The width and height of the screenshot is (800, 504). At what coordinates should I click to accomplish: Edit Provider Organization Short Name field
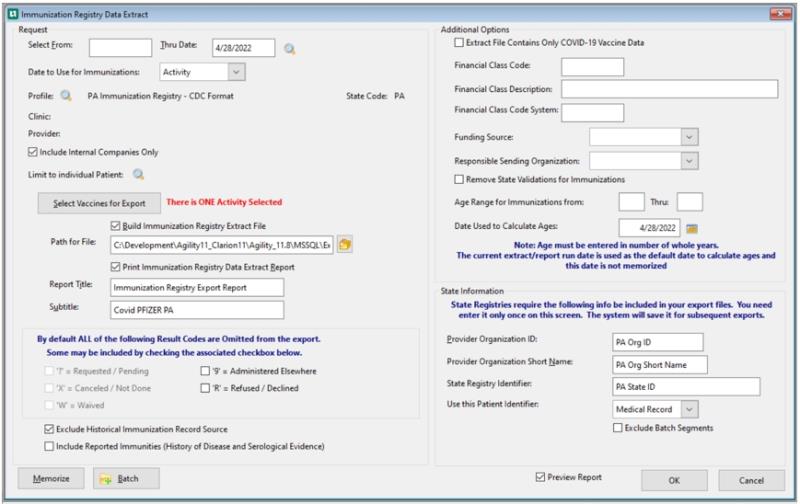[660, 365]
